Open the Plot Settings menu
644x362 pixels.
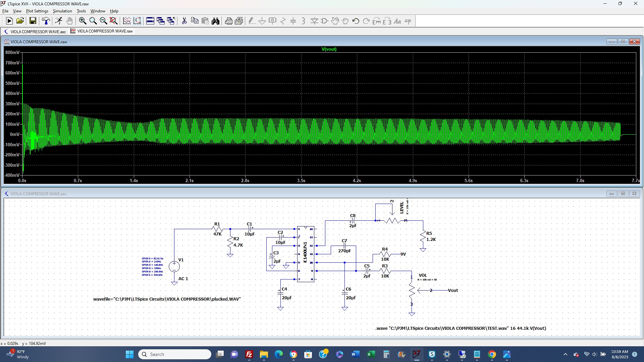click(37, 11)
